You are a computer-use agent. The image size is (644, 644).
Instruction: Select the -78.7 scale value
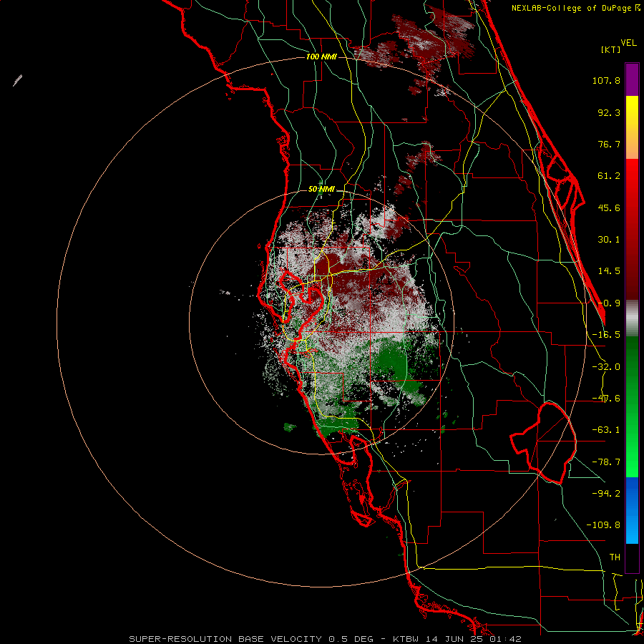[x=606, y=462]
